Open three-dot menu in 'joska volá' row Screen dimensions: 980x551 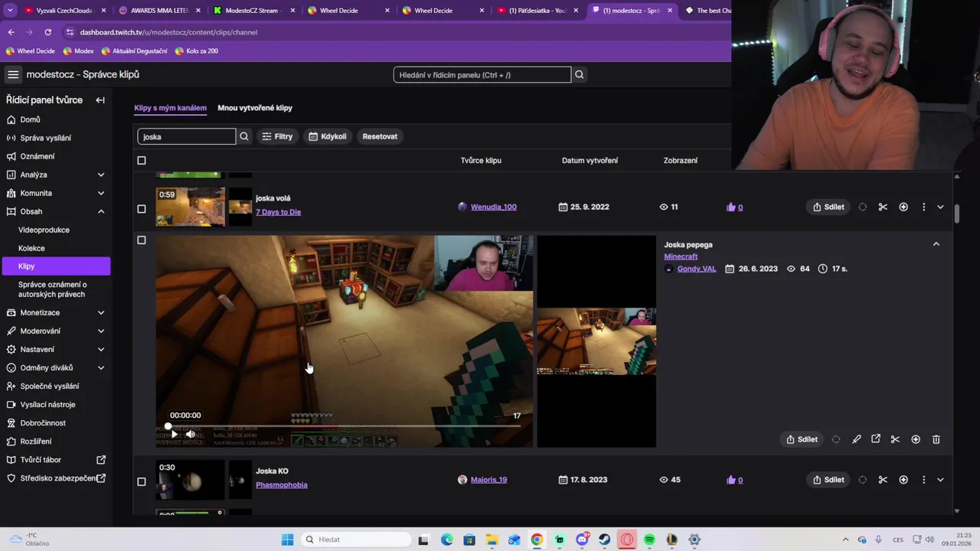click(923, 207)
